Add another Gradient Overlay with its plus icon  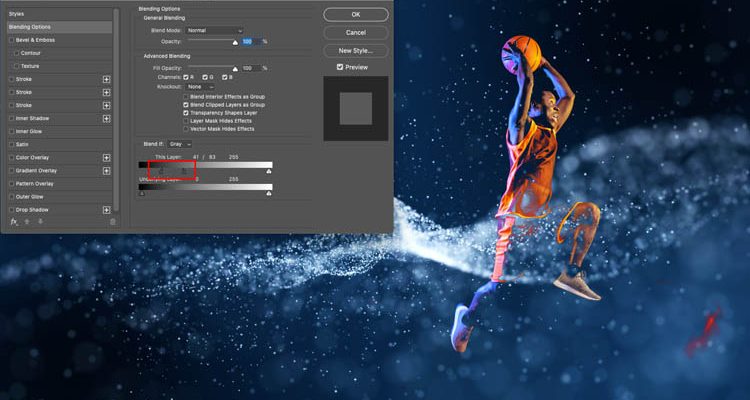[106, 171]
